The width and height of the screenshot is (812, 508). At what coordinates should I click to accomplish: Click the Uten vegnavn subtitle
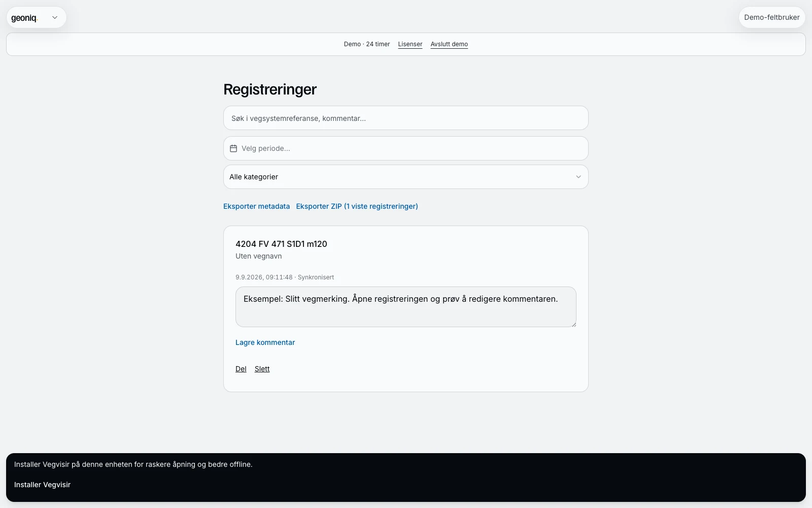[x=258, y=256]
